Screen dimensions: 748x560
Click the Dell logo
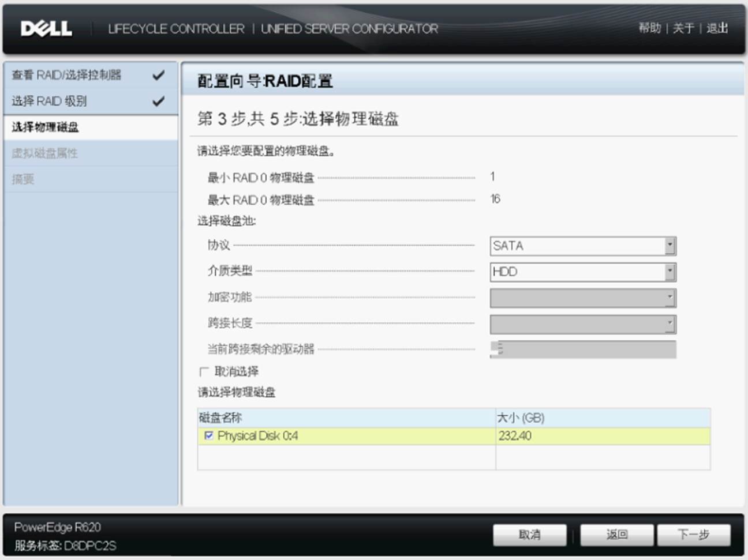point(46,28)
